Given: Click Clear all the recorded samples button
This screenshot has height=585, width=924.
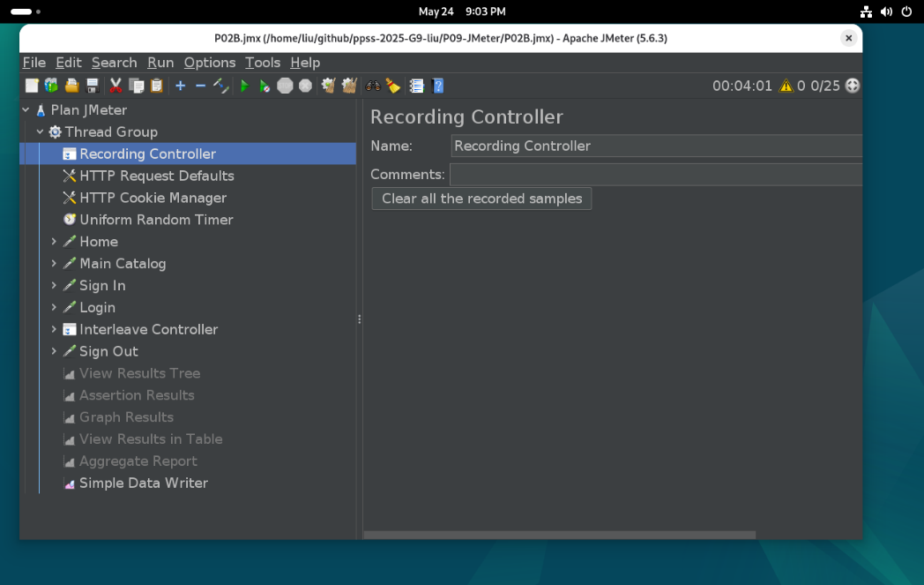Looking at the screenshot, I should pyautogui.click(x=481, y=199).
